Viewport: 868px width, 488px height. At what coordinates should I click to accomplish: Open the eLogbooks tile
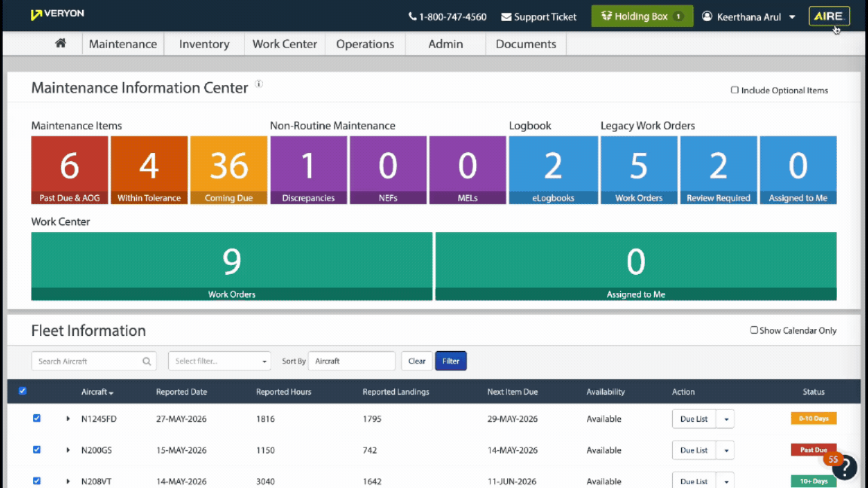point(553,170)
